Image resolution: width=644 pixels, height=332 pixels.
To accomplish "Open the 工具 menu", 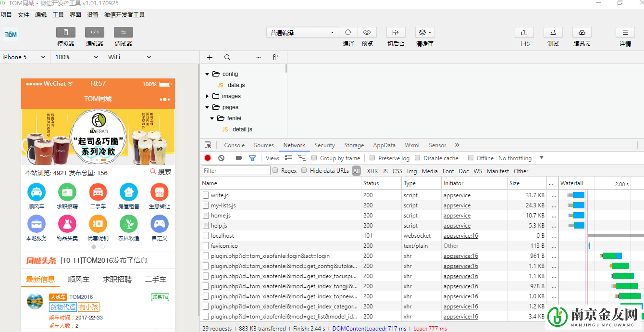I will pos(58,15).
